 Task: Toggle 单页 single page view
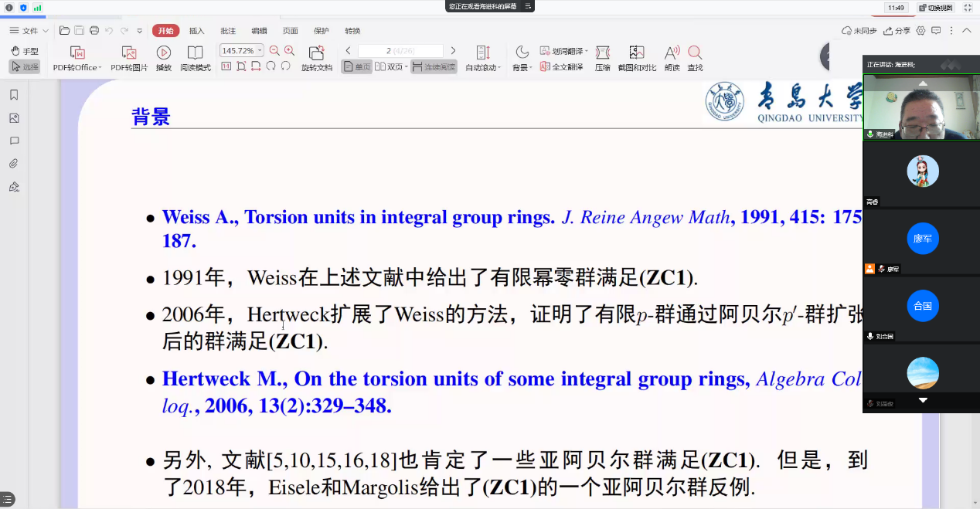[356, 67]
